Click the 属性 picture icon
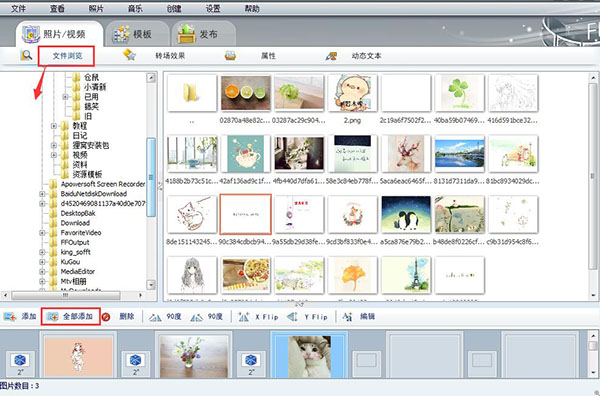 point(230,56)
